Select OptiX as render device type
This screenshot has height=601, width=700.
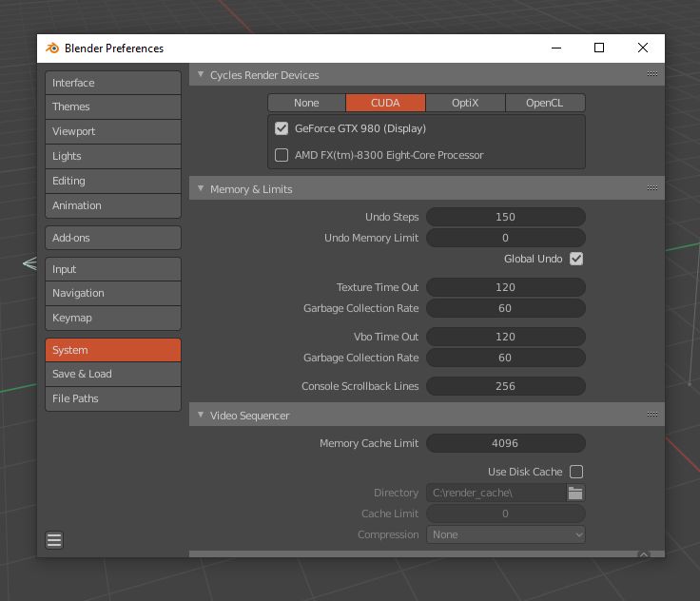pyautogui.click(x=465, y=103)
